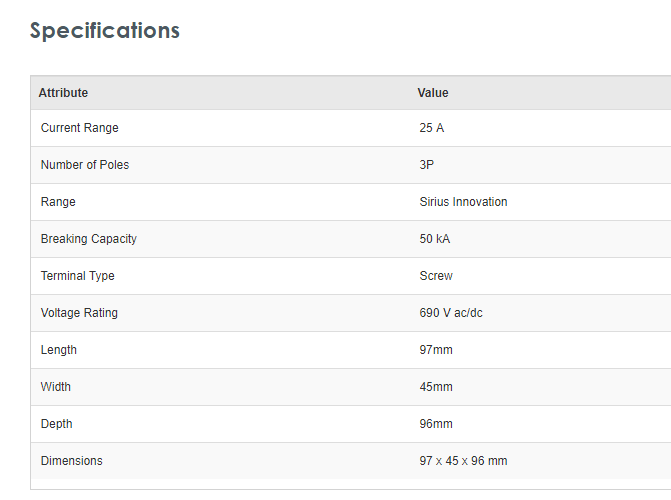Select the Terminal Type label
Image resolution: width=671 pixels, height=500 pixels.
click(x=77, y=276)
